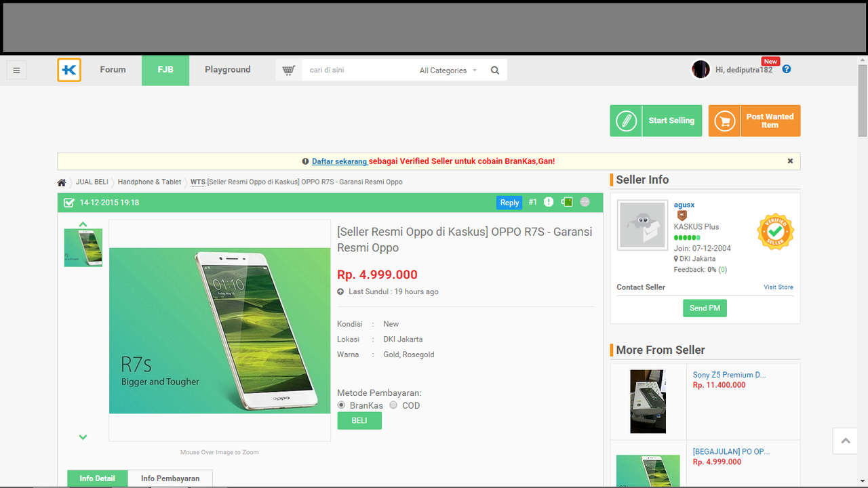Screen dimensions: 868x488
Task: Click the home icon in breadcrumb
Action: point(62,182)
